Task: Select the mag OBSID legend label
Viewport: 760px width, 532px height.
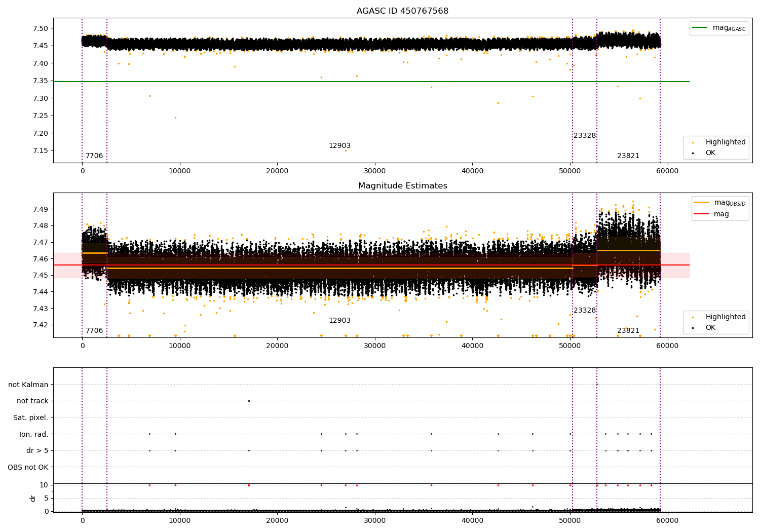Action: (x=730, y=203)
